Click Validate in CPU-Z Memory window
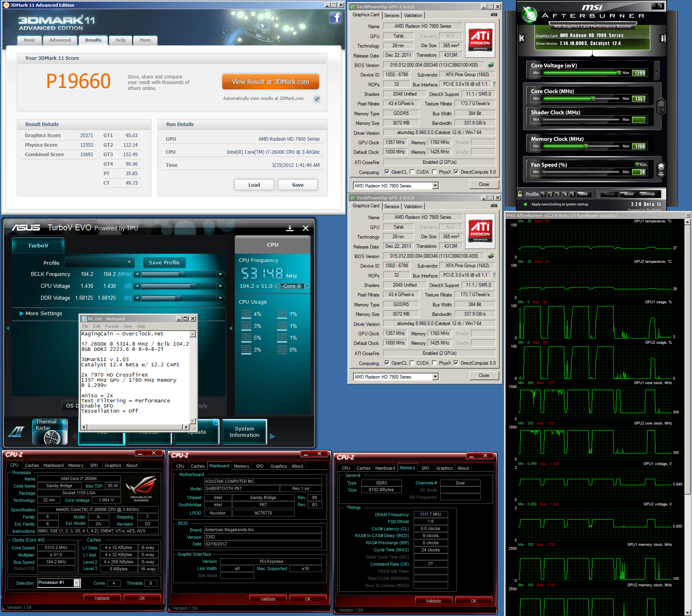The height and width of the screenshot is (616, 692). [x=433, y=601]
